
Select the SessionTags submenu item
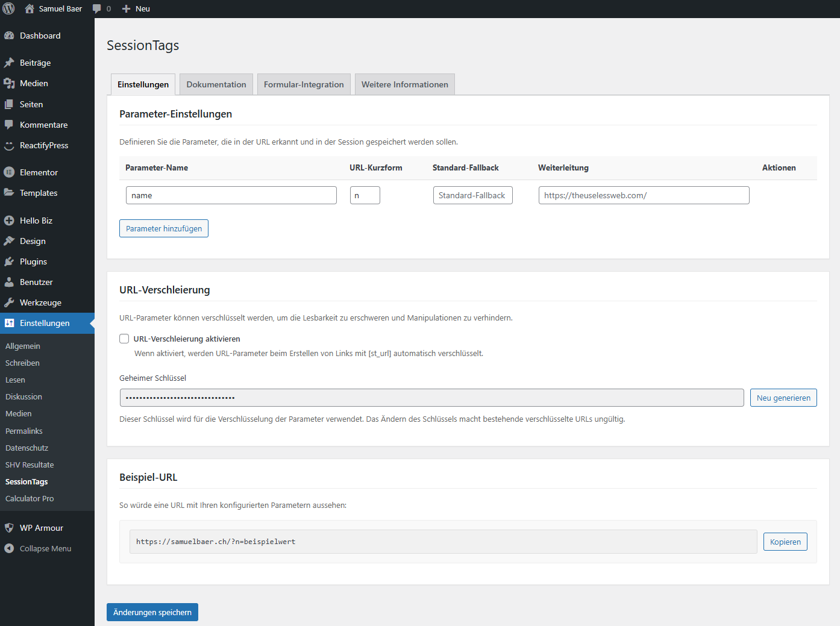coord(27,481)
